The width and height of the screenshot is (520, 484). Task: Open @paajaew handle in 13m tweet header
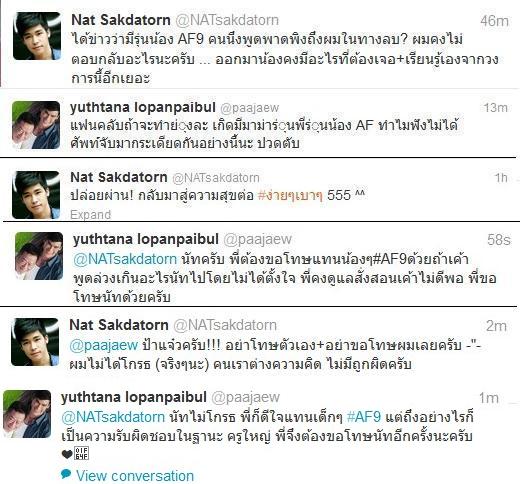tap(250, 108)
